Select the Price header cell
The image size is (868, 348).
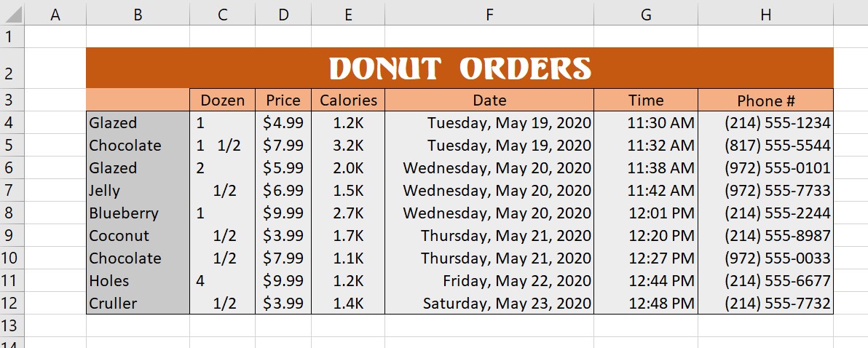(x=283, y=100)
